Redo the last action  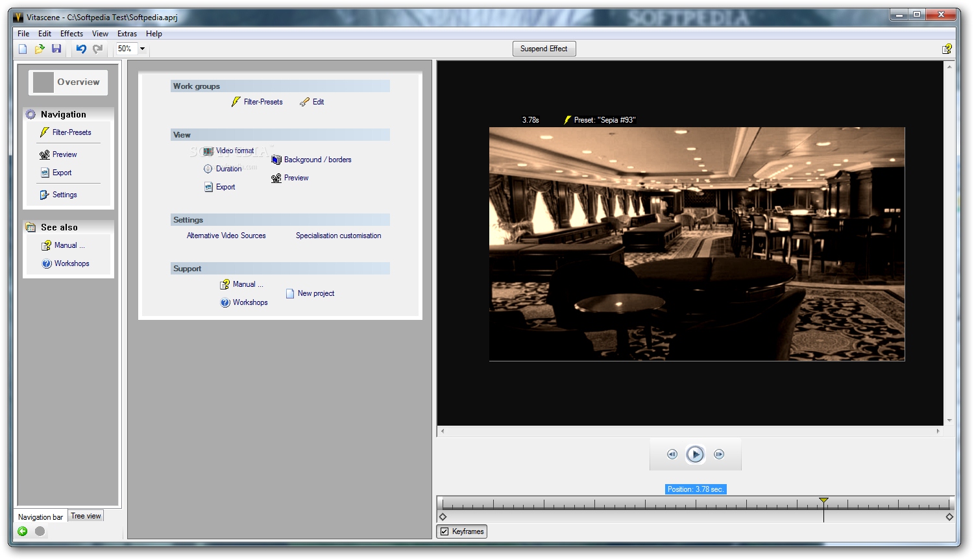click(x=98, y=49)
